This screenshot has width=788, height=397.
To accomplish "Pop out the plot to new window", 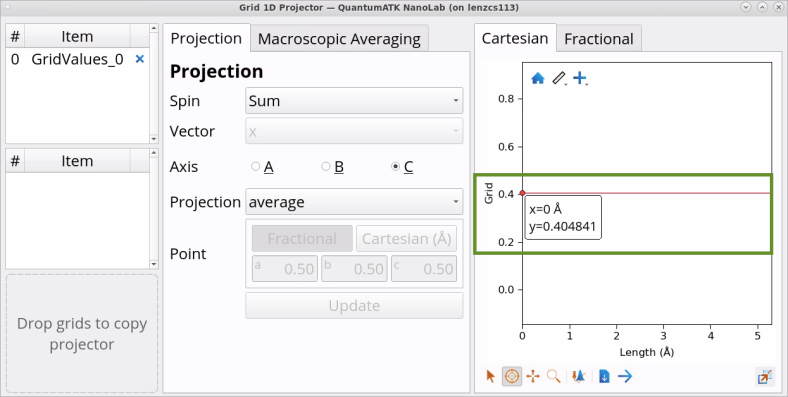I will pyautogui.click(x=764, y=376).
